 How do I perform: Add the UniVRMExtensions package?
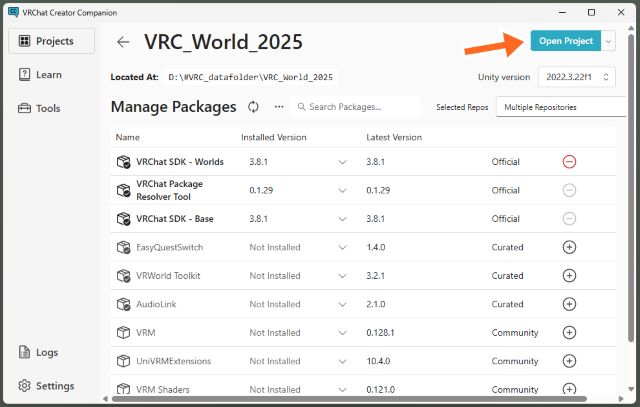click(569, 361)
